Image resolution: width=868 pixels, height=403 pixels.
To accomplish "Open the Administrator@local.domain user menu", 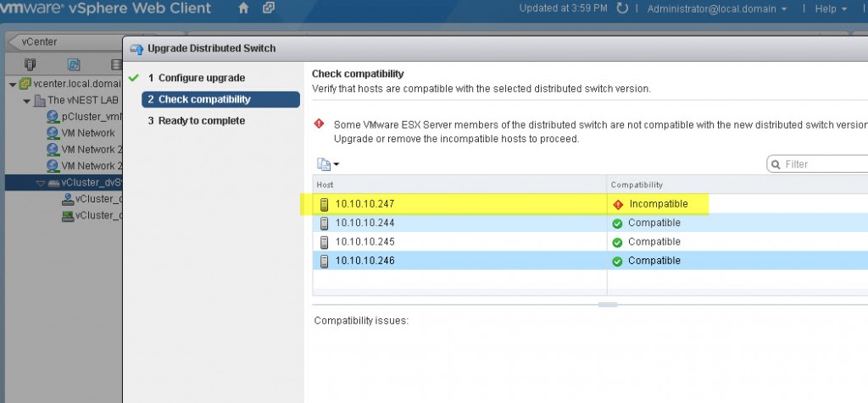I will click(x=716, y=9).
